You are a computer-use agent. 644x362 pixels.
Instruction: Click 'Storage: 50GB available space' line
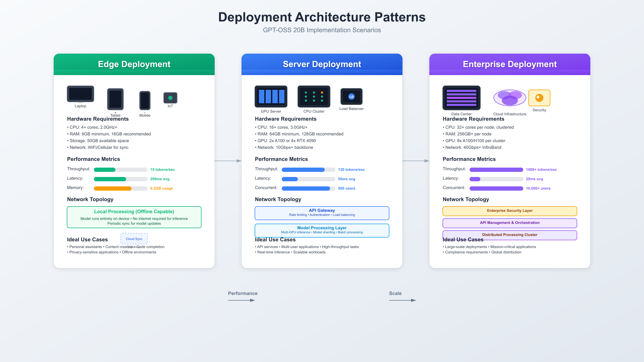click(98, 141)
